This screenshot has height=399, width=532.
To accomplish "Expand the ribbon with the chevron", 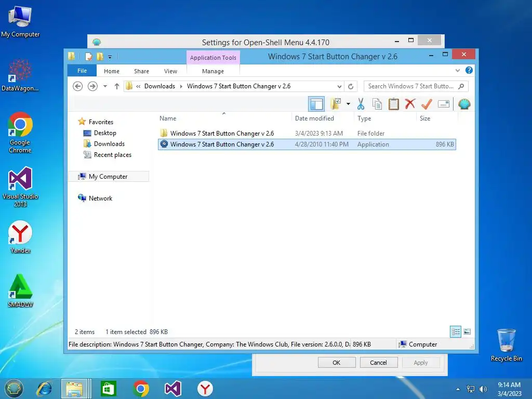I will [x=457, y=71].
